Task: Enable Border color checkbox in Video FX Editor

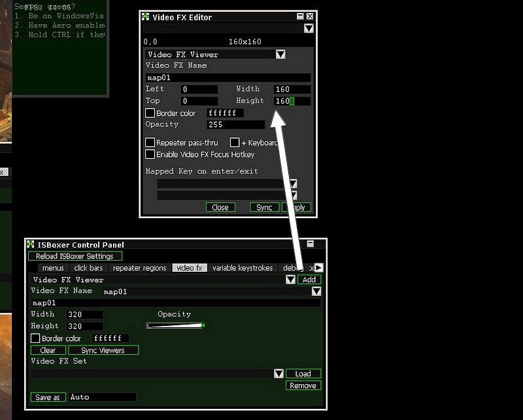Action: click(x=150, y=113)
